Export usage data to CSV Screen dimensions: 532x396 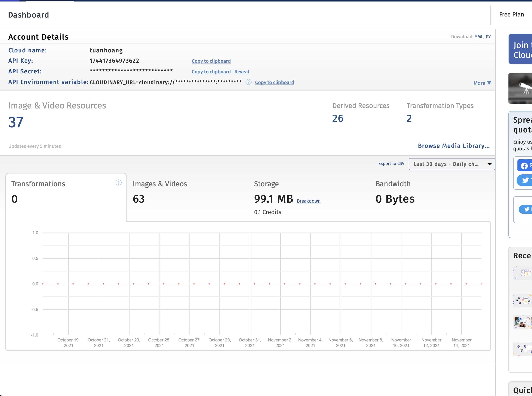click(391, 163)
